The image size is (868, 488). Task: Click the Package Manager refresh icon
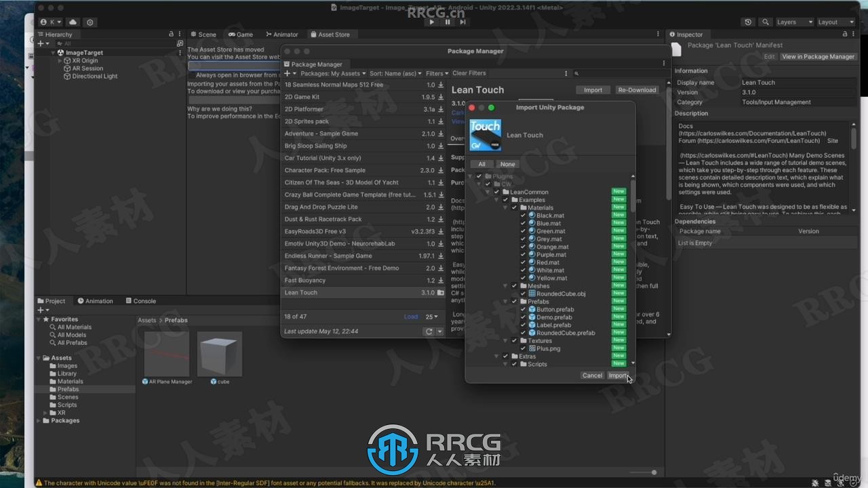(429, 331)
